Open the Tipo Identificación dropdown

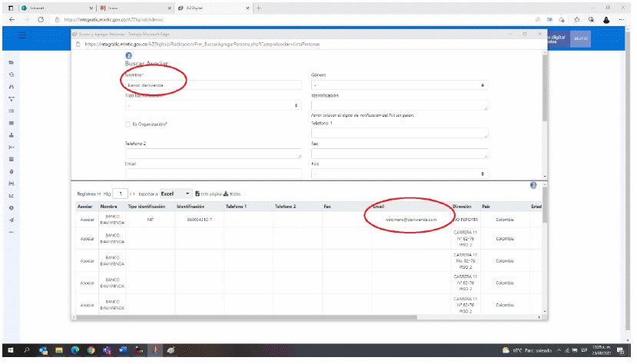(214, 105)
